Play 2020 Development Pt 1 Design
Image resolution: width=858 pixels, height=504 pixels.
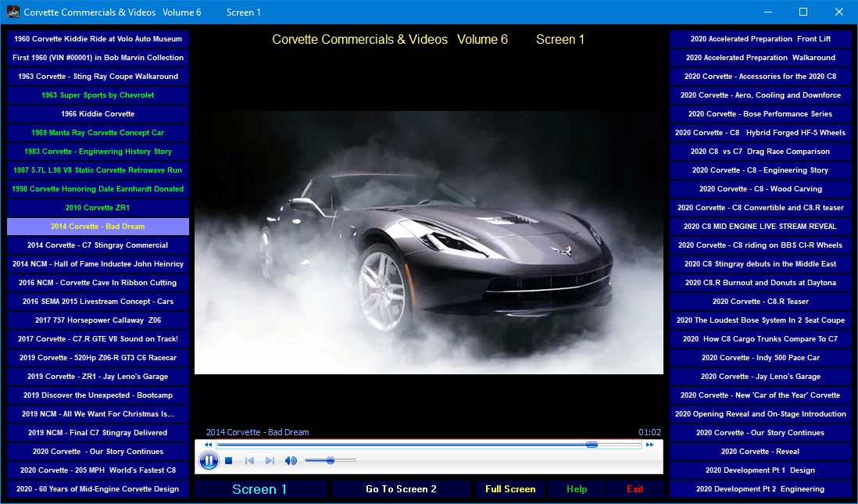(760, 470)
